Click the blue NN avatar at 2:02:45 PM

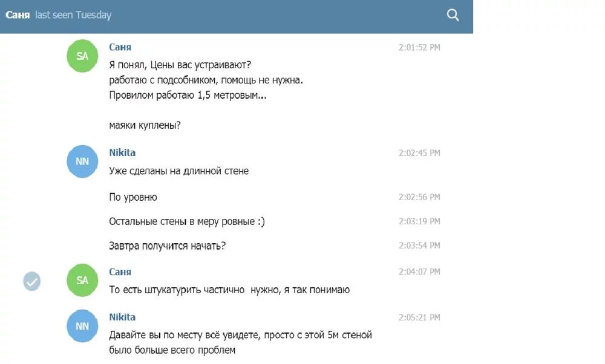tap(82, 161)
